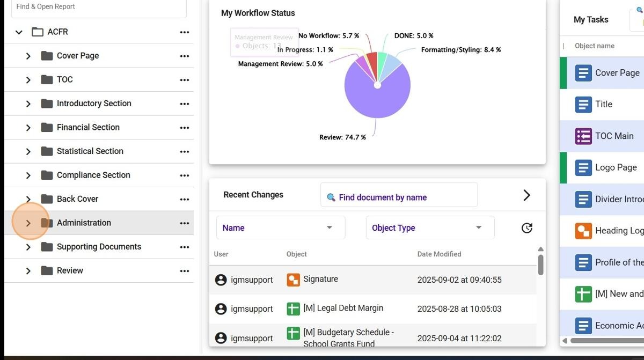Open the three-dot menu for Back Cover

click(x=185, y=199)
